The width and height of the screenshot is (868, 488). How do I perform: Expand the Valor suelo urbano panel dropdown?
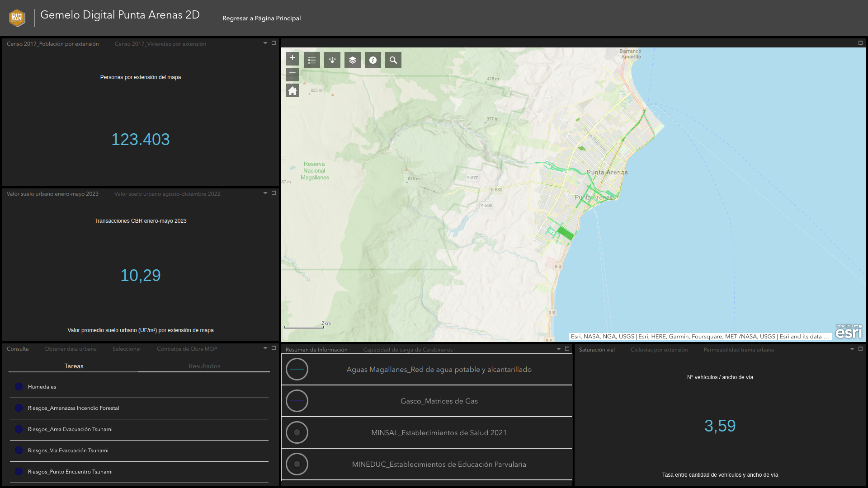coord(265,193)
